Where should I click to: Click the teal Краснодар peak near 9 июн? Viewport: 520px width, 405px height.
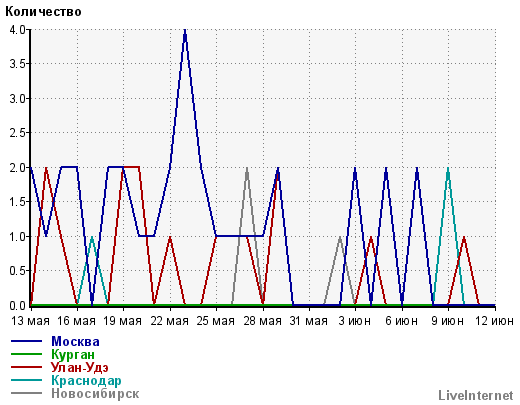(x=448, y=168)
